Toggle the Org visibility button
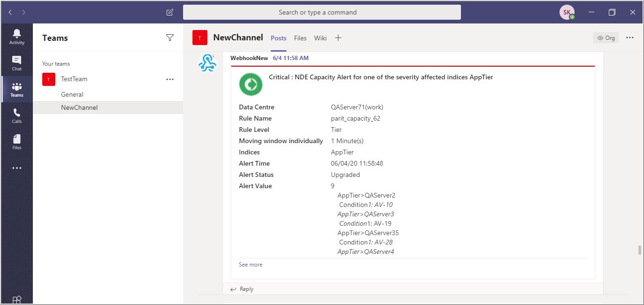644x305 pixels. tap(606, 38)
